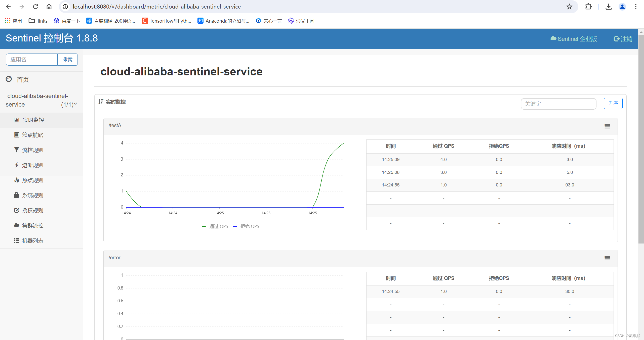644x340 pixels.
Task: Open the /testA chart options menu
Action: pos(608,126)
